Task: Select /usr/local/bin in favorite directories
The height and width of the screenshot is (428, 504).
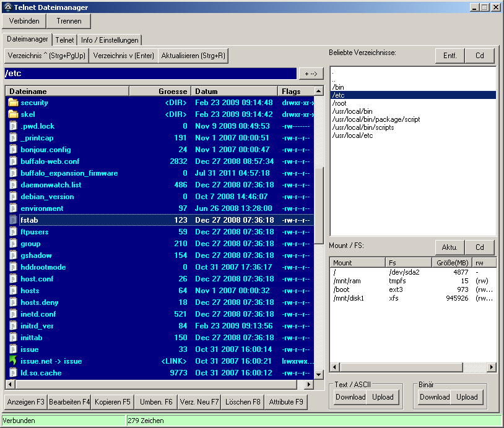Action: (352, 111)
